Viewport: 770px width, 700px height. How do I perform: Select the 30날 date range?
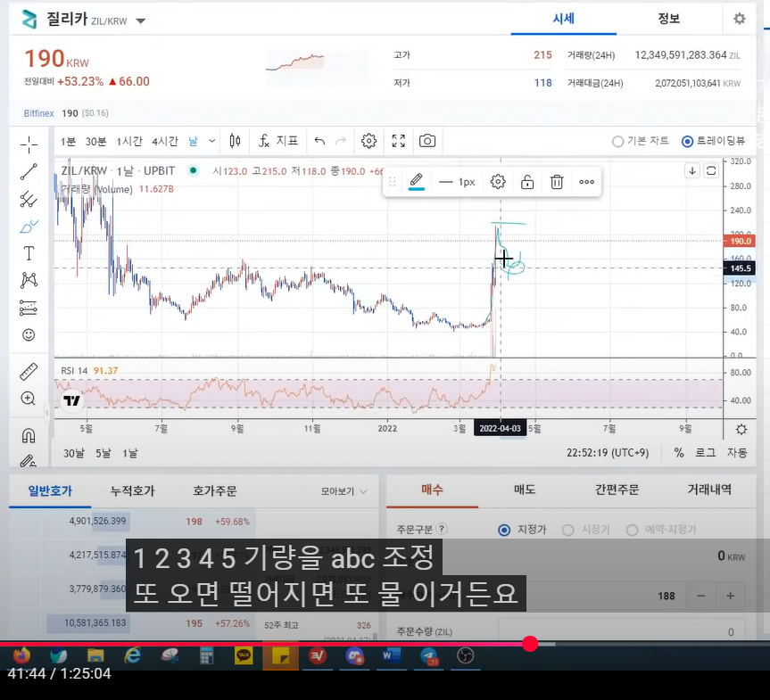[x=74, y=453]
